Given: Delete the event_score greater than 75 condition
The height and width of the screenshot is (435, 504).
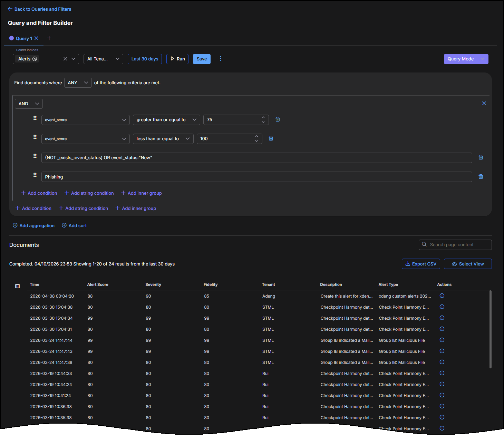Looking at the screenshot, I should (278, 119).
